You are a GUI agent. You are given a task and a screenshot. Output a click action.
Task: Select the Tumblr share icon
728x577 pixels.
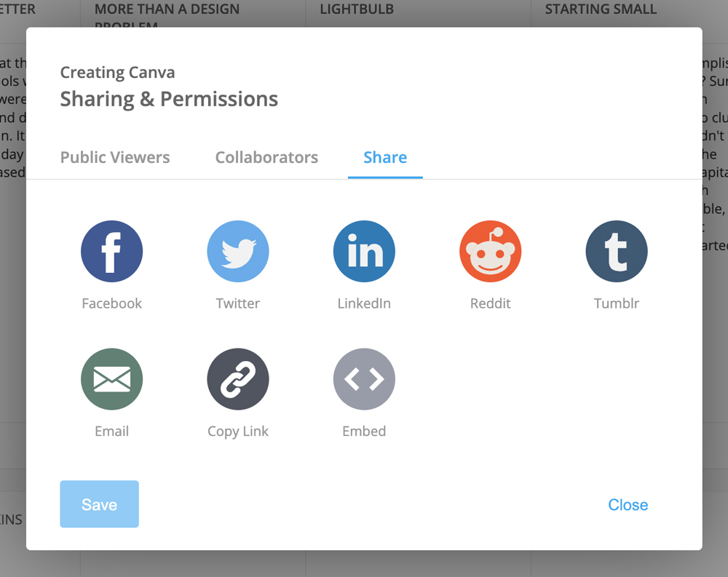coord(617,251)
